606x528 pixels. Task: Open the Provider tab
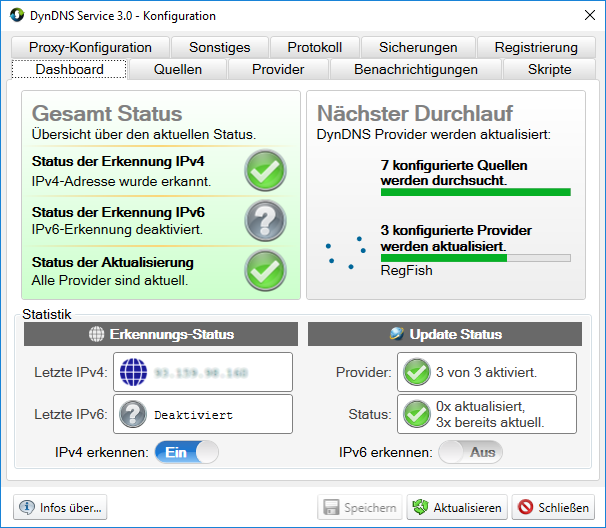278,69
